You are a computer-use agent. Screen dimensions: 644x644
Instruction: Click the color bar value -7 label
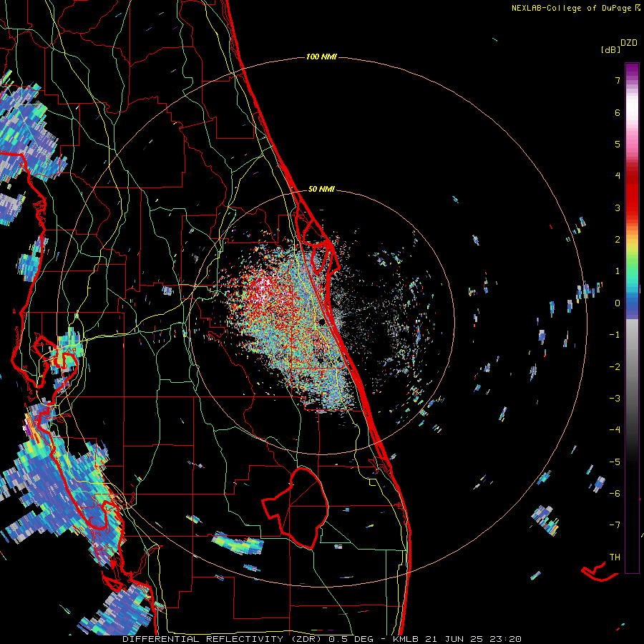615,525
